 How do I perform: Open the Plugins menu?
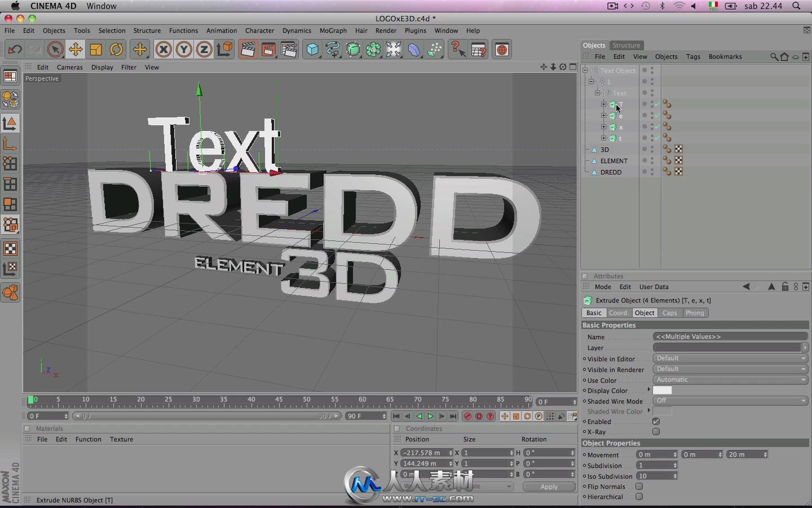pyautogui.click(x=415, y=30)
